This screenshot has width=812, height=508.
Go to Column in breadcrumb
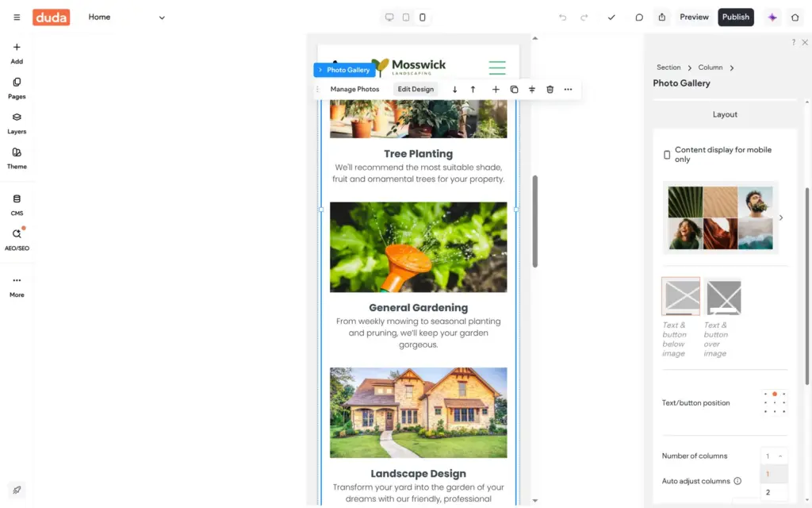[710, 67]
